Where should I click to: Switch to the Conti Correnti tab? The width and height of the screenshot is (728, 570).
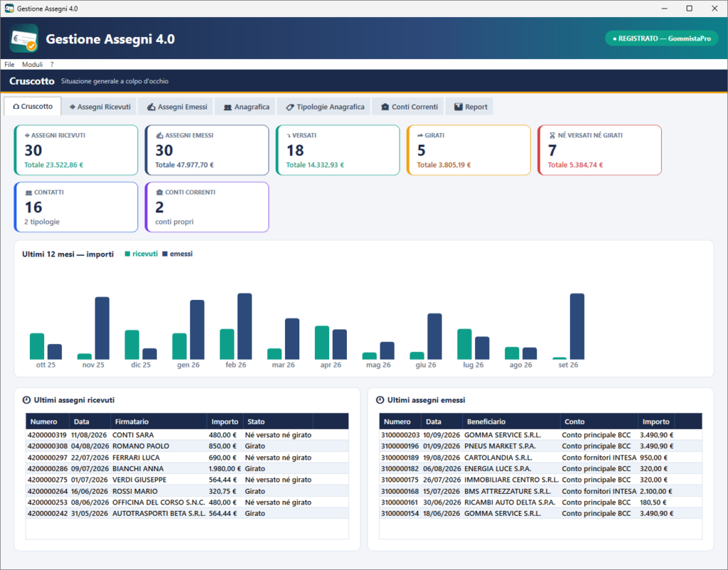(x=409, y=107)
